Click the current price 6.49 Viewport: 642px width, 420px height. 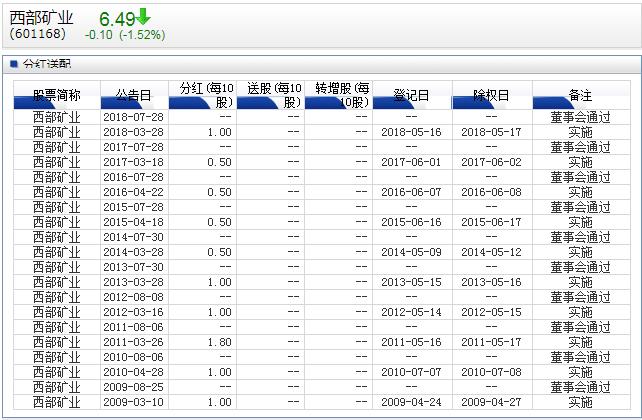point(117,19)
